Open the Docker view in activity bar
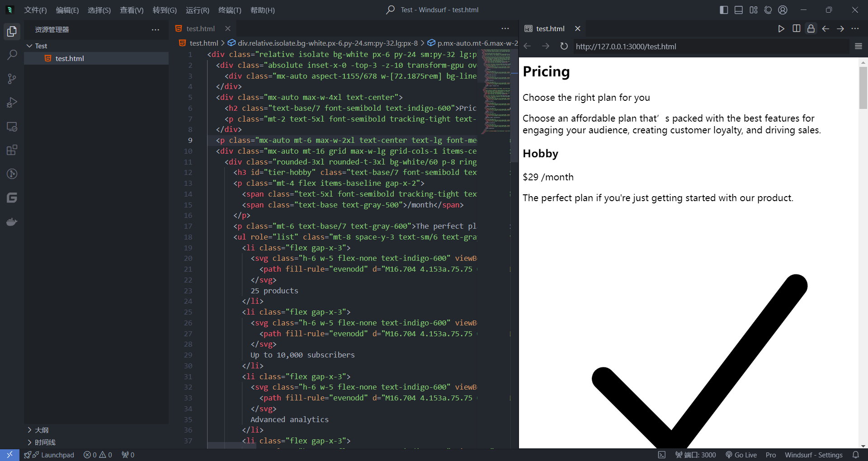 pos(12,222)
